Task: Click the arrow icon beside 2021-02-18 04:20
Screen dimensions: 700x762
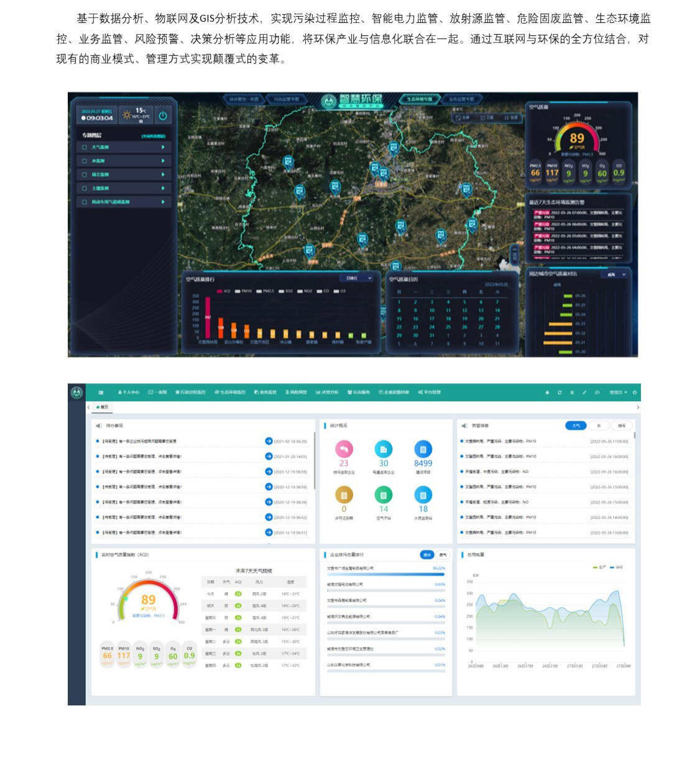Action: click(269, 441)
